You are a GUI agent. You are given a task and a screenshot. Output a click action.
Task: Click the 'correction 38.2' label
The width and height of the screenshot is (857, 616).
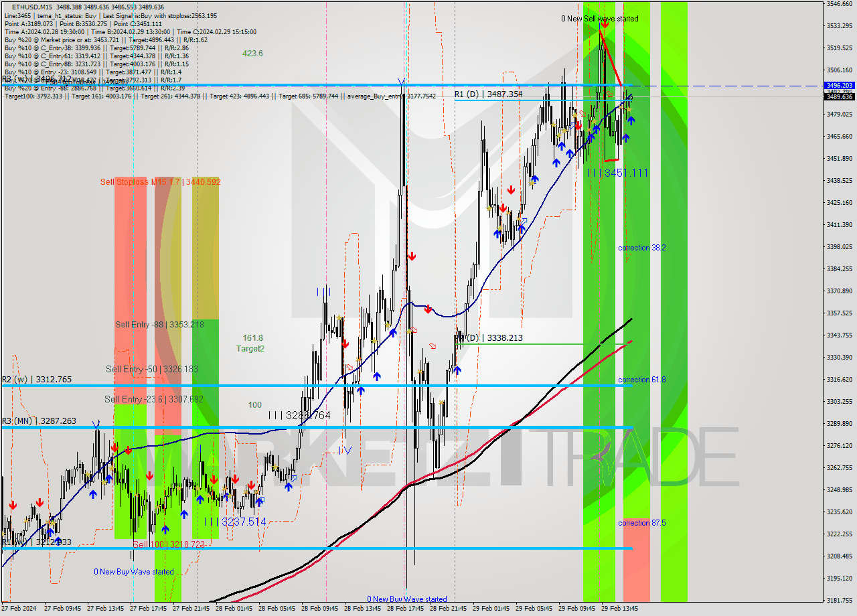coord(641,248)
